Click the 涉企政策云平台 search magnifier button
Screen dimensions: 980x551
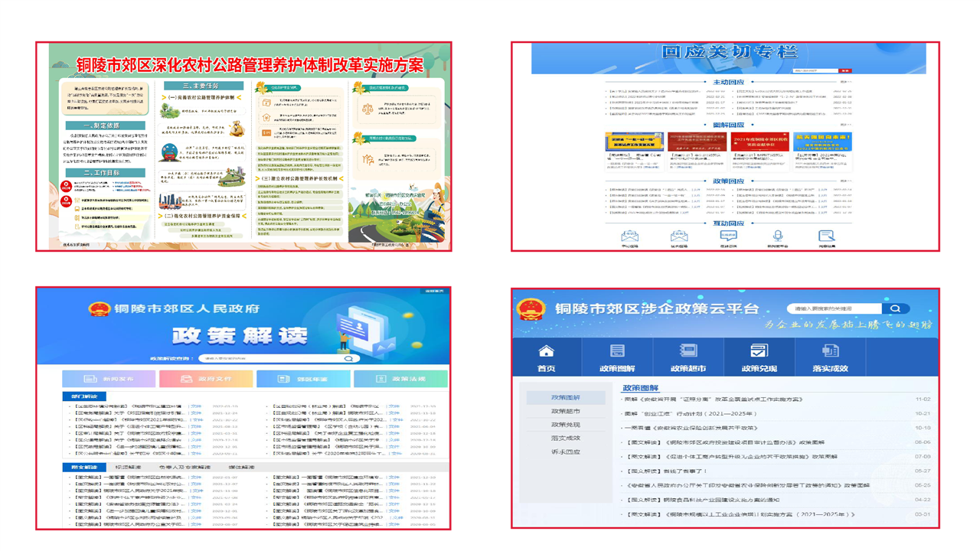[x=895, y=308]
